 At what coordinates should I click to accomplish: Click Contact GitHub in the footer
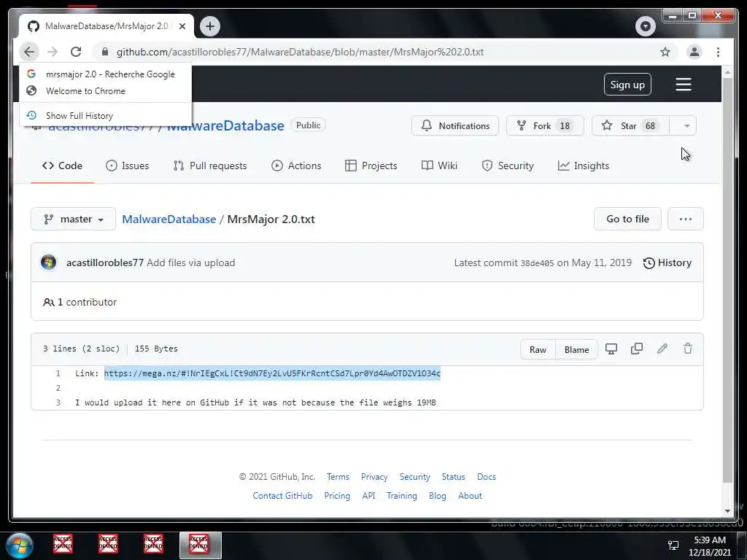282,496
